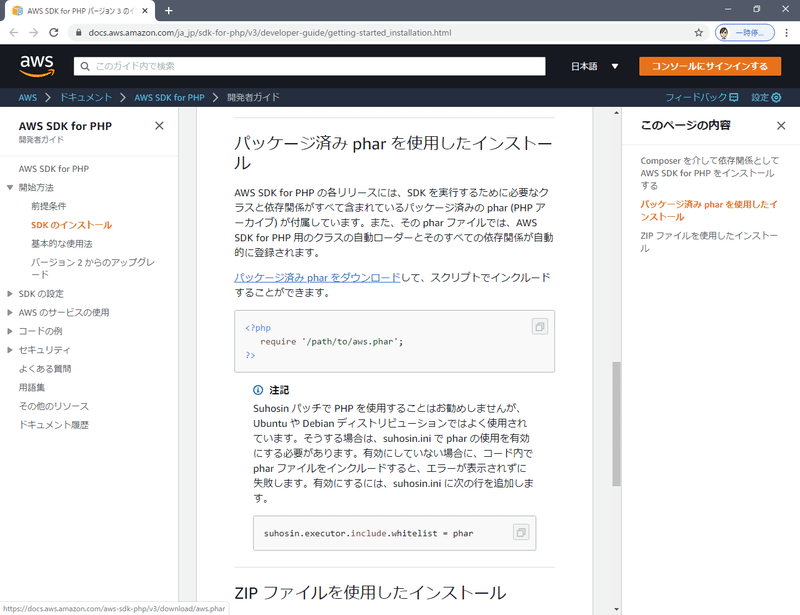Click the scrollbar down arrow

[616, 609]
